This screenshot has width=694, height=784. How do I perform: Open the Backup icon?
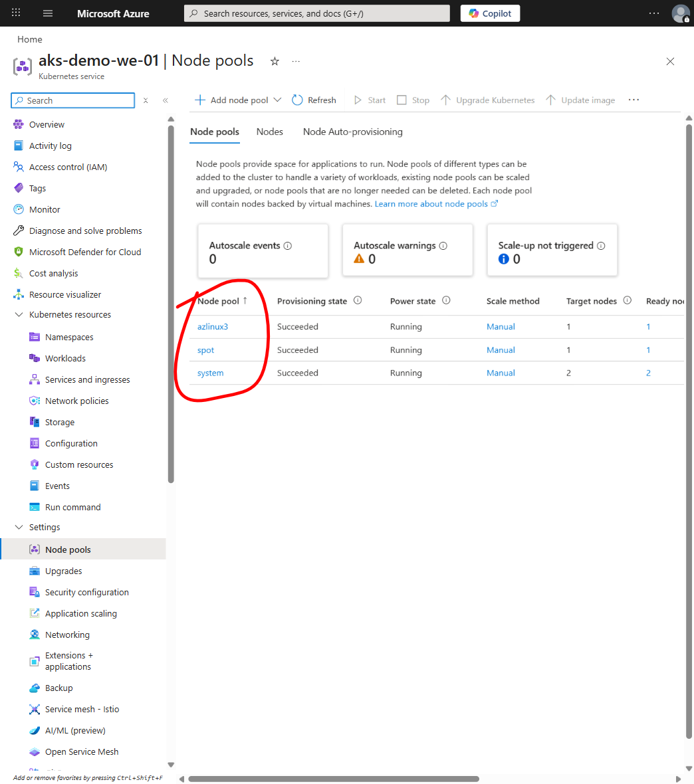click(x=35, y=688)
